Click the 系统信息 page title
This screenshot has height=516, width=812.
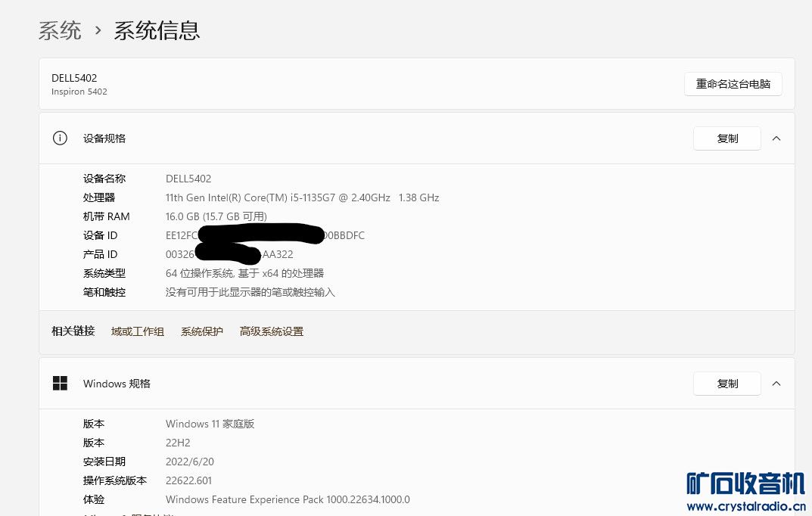157,30
